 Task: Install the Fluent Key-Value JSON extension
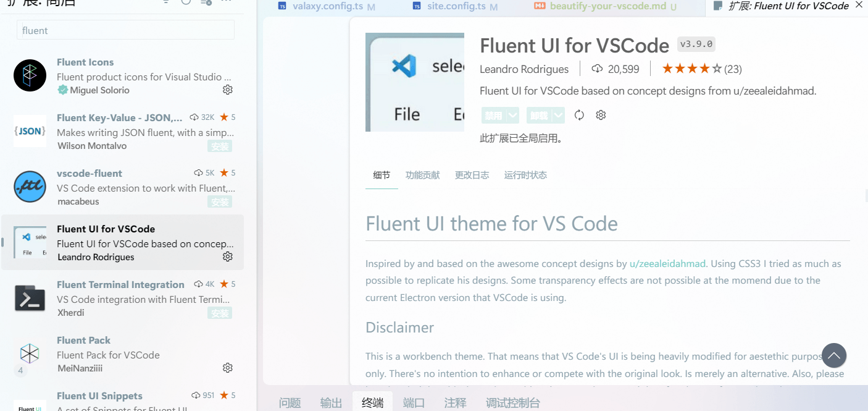point(220,146)
